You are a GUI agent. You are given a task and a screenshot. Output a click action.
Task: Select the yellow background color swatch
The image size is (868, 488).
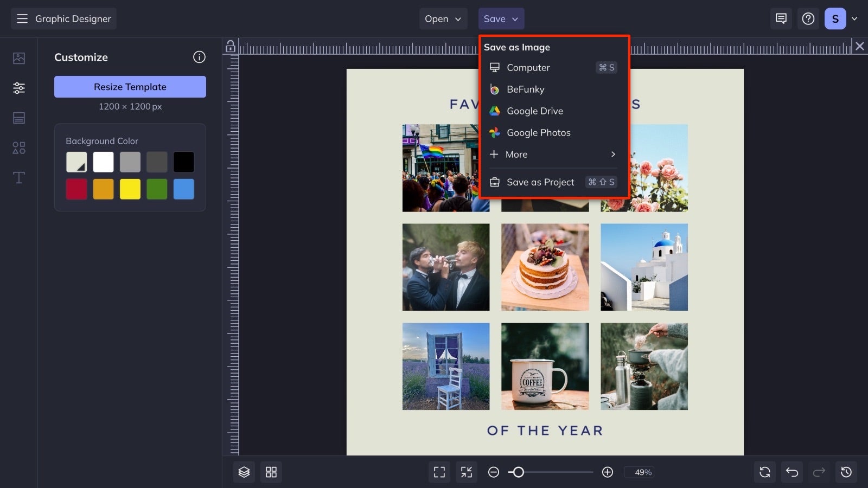pos(130,189)
